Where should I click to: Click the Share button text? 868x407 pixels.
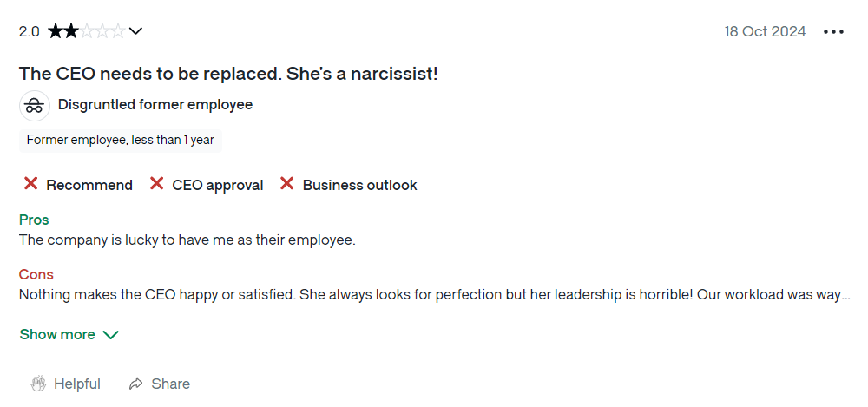(x=170, y=384)
